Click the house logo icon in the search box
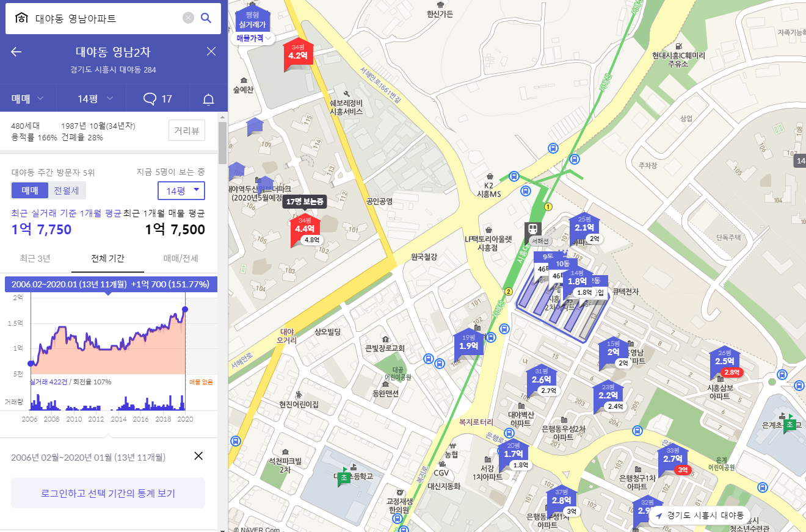Screen dimensions: 806x532 tap(21, 18)
